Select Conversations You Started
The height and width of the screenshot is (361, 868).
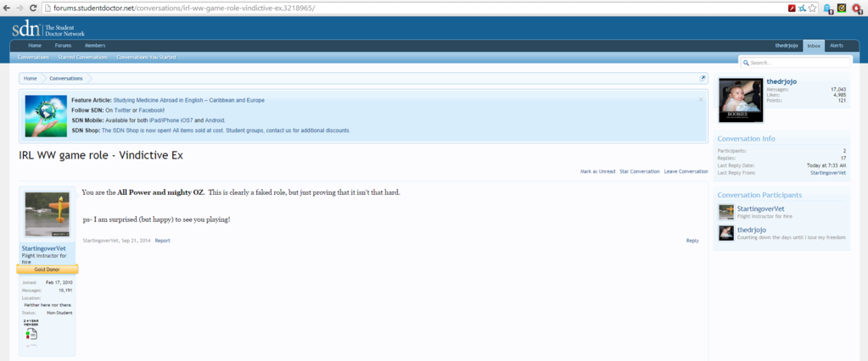146,57
